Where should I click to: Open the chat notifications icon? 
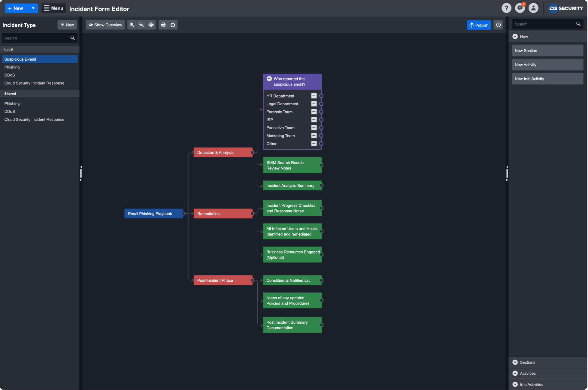click(520, 8)
